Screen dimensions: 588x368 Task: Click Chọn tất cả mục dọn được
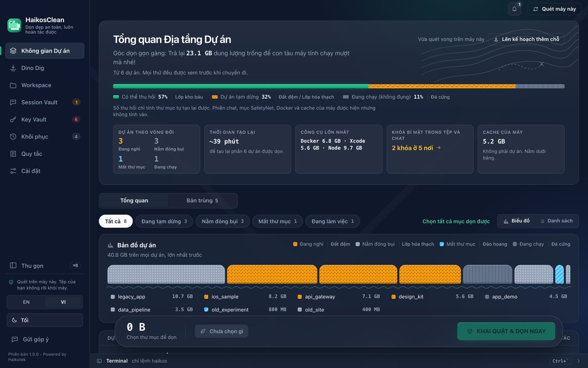456,221
